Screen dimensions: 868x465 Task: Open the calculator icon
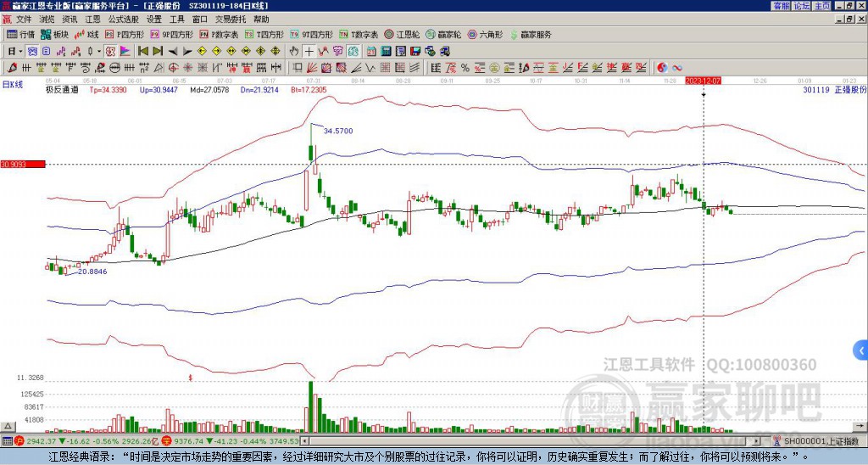tap(386, 52)
